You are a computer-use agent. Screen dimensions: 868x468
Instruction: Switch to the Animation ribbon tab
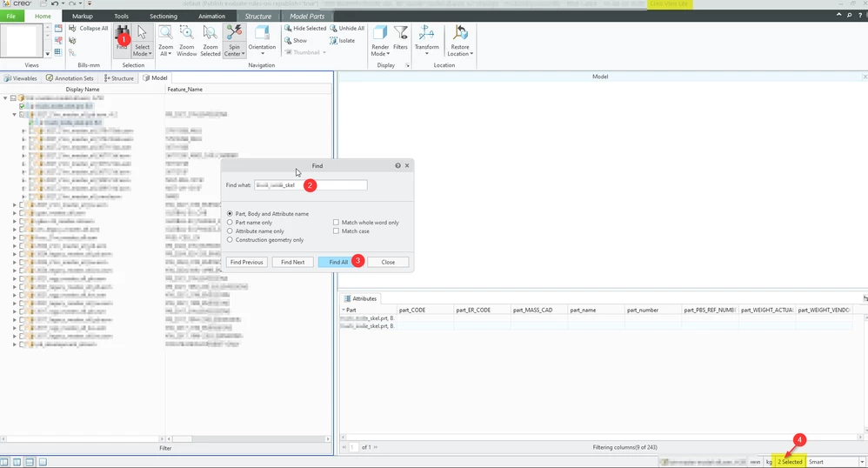coord(211,16)
